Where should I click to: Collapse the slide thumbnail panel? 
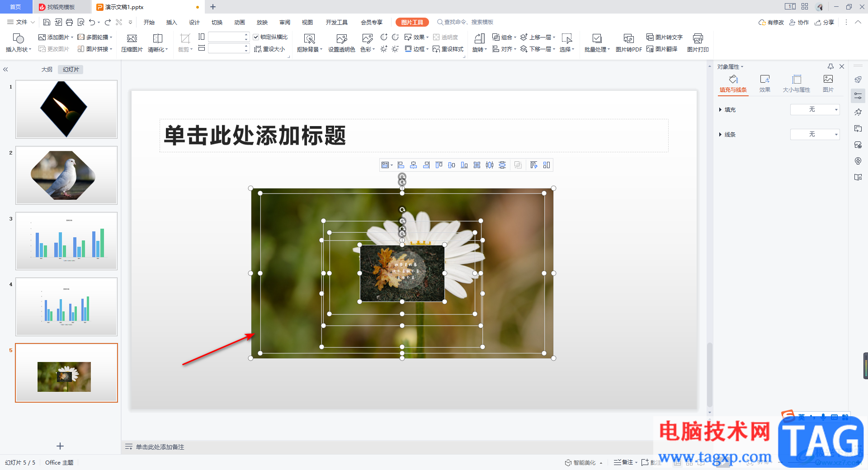click(5, 70)
